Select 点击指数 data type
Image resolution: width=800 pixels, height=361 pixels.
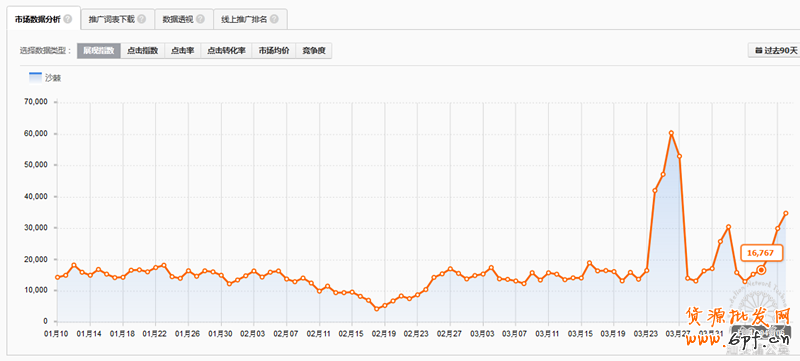coord(142,51)
